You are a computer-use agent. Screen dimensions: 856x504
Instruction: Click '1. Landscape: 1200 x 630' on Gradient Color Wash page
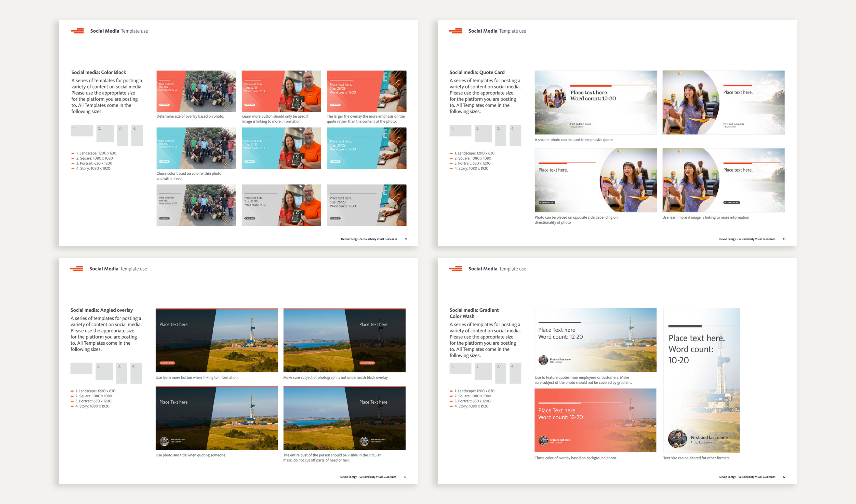coord(474,391)
